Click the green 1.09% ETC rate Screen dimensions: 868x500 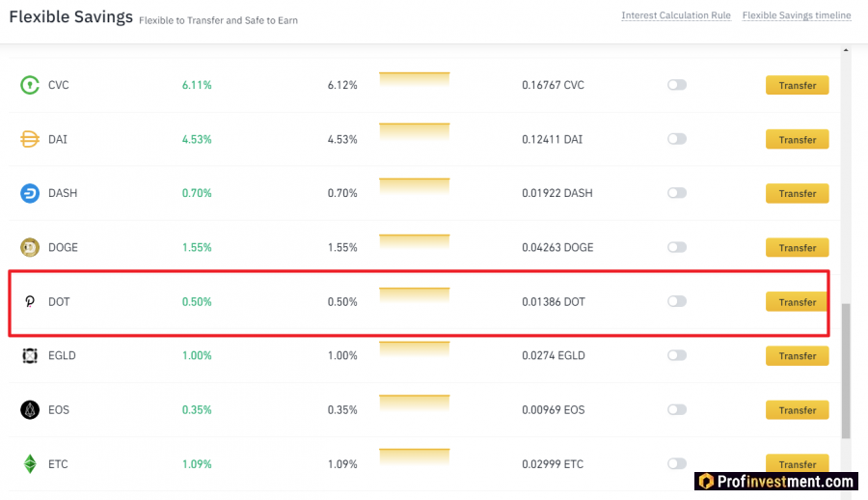point(197,464)
